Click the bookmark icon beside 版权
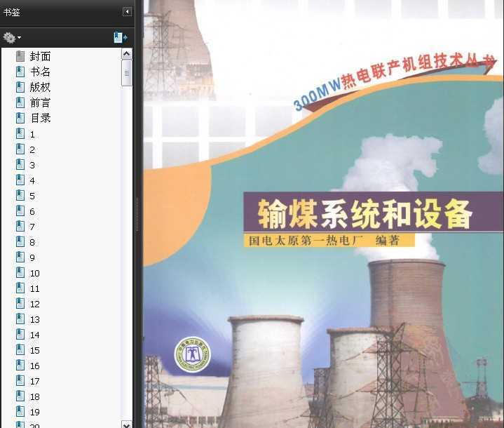The width and height of the screenshot is (504, 428). point(20,87)
